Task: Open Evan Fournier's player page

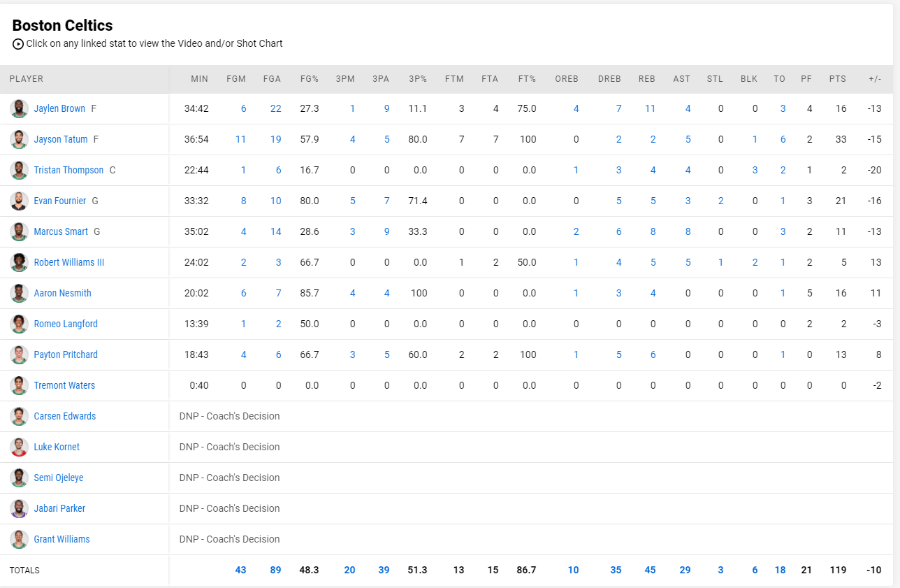Action: point(60,201)
